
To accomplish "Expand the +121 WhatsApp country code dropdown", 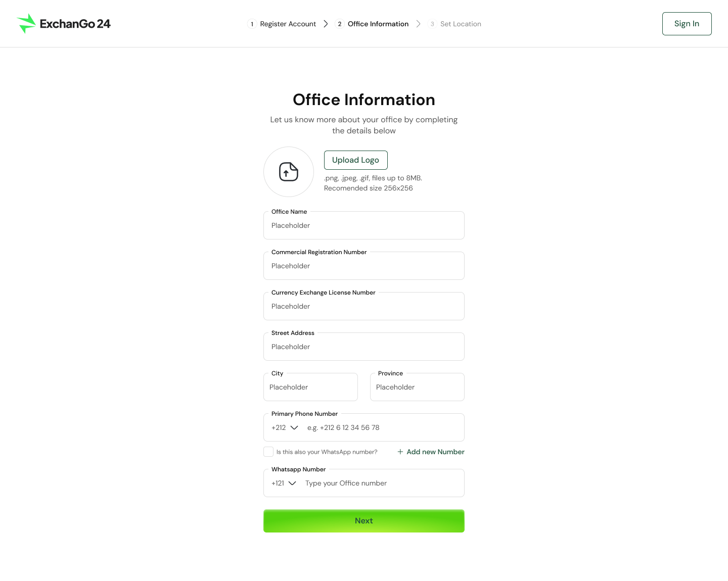I will 284,483.
